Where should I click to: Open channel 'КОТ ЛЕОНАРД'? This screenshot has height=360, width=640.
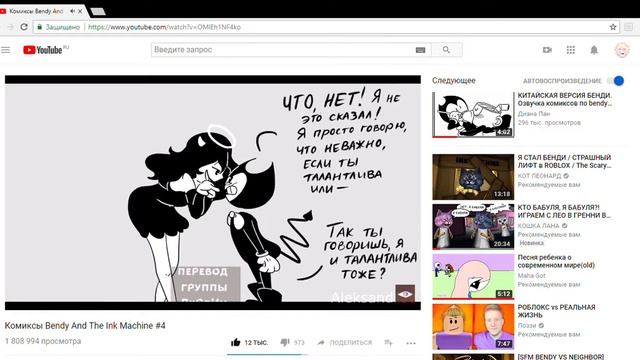click(539, 176)
